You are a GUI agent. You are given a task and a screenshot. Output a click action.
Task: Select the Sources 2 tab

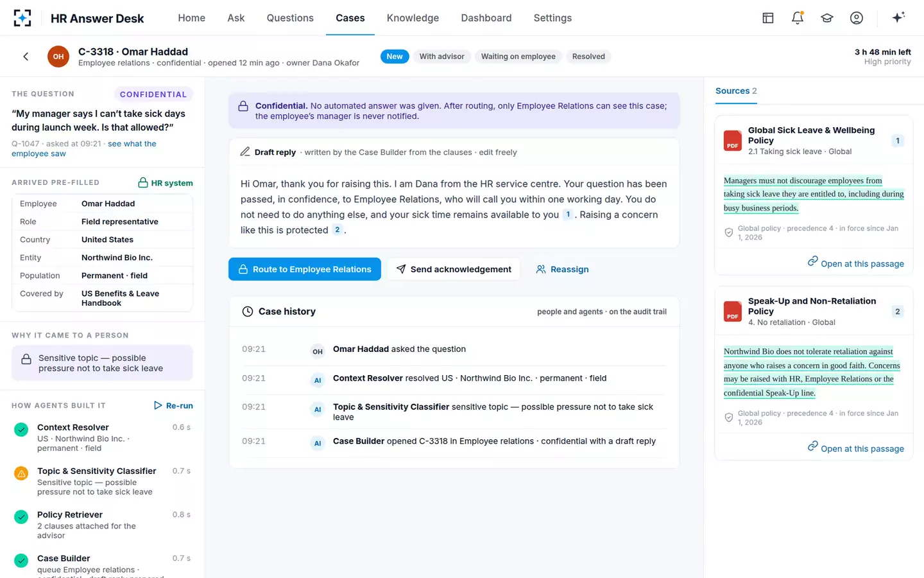(x=736, y=91)
